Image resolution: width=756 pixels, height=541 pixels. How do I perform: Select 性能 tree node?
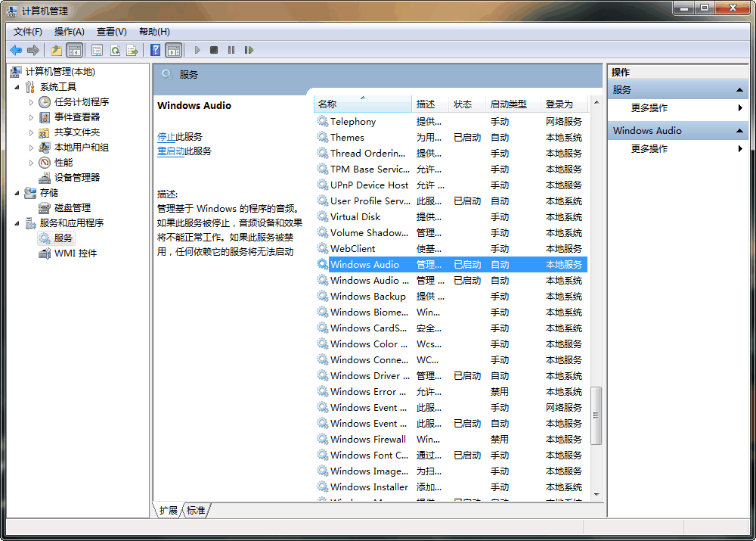pos(64,162)
